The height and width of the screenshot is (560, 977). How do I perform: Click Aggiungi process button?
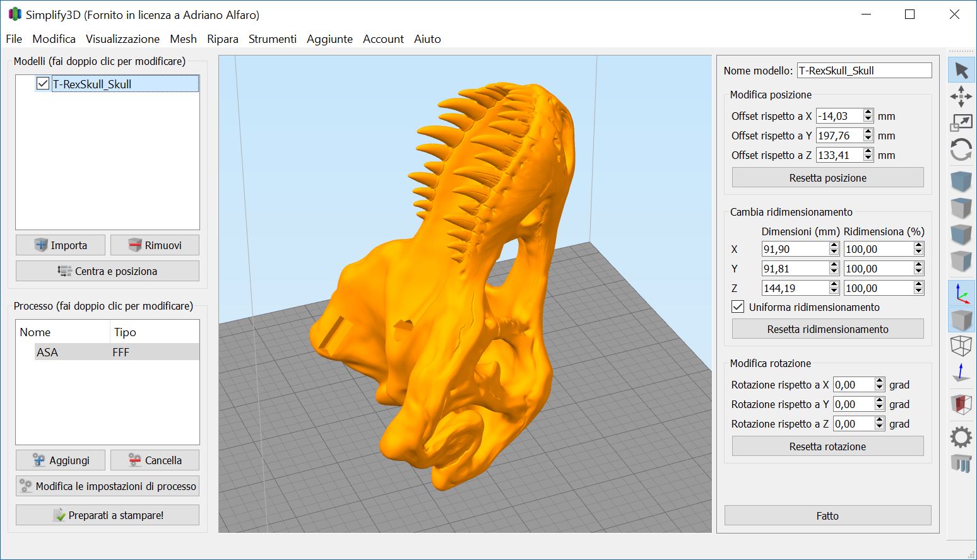coord(61,460)
